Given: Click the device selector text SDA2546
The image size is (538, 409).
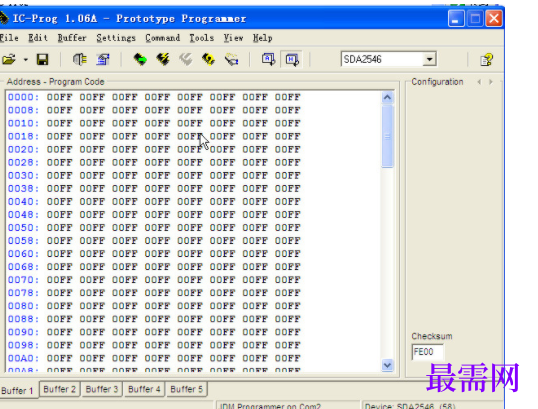Looking at the screenshot, I should tap(362, 59).
